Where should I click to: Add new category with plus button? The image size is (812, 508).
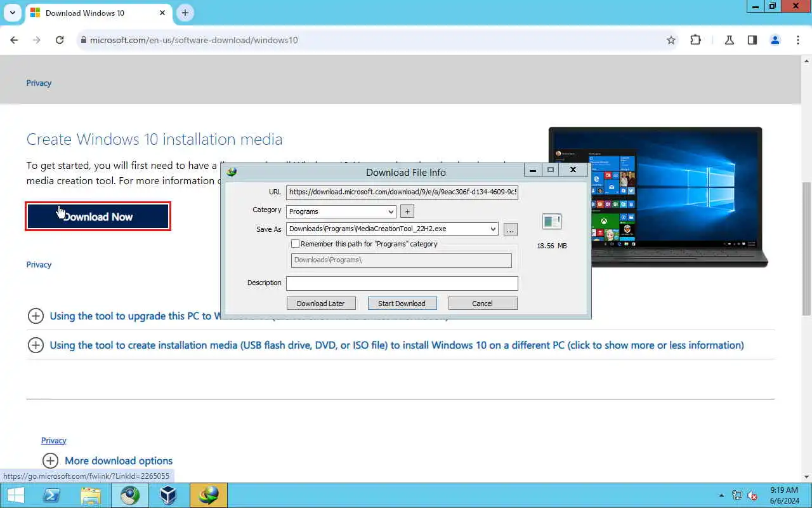point(407,211)
